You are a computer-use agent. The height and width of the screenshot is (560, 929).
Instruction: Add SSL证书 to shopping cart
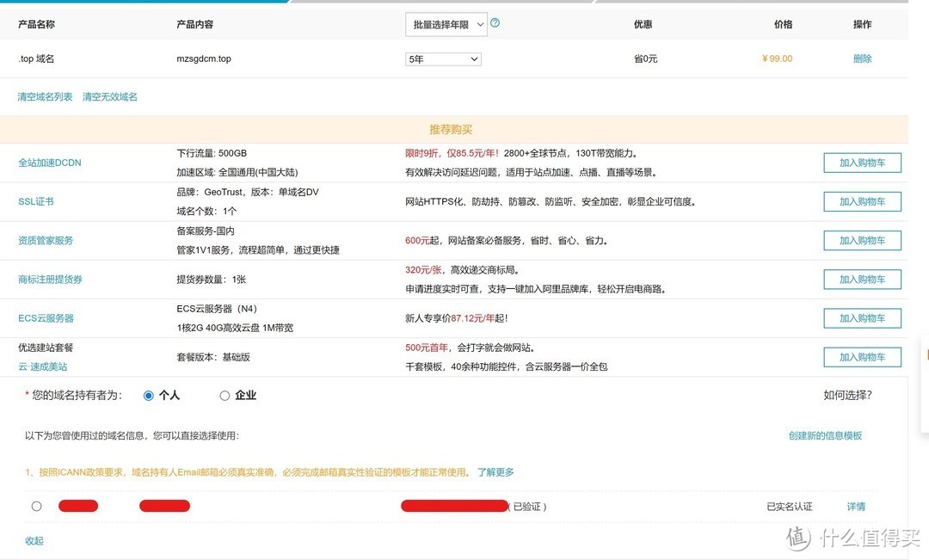click(862, 201)
